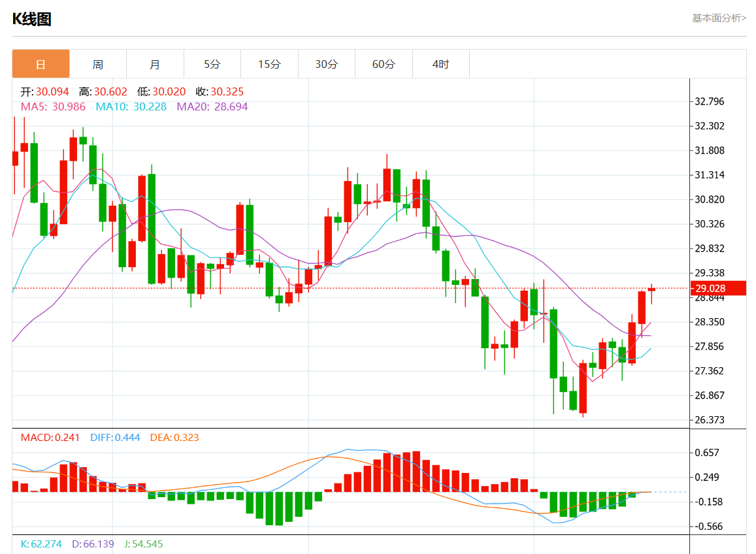Click the tallest red MACD histogram bar

point(417,472)
